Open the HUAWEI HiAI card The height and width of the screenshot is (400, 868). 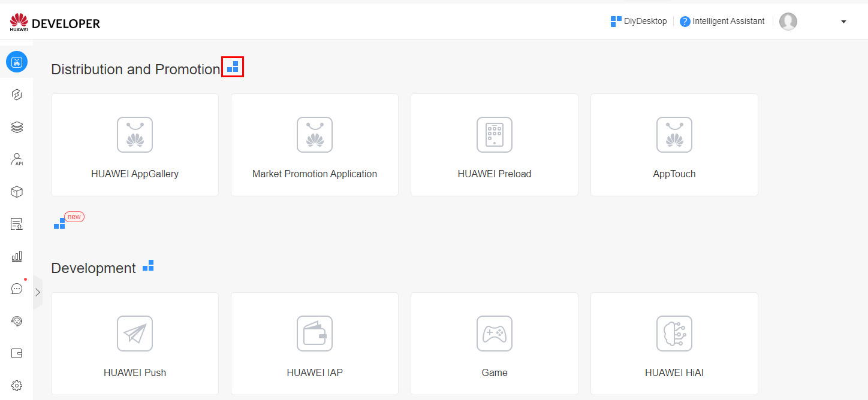click(674, 344)
